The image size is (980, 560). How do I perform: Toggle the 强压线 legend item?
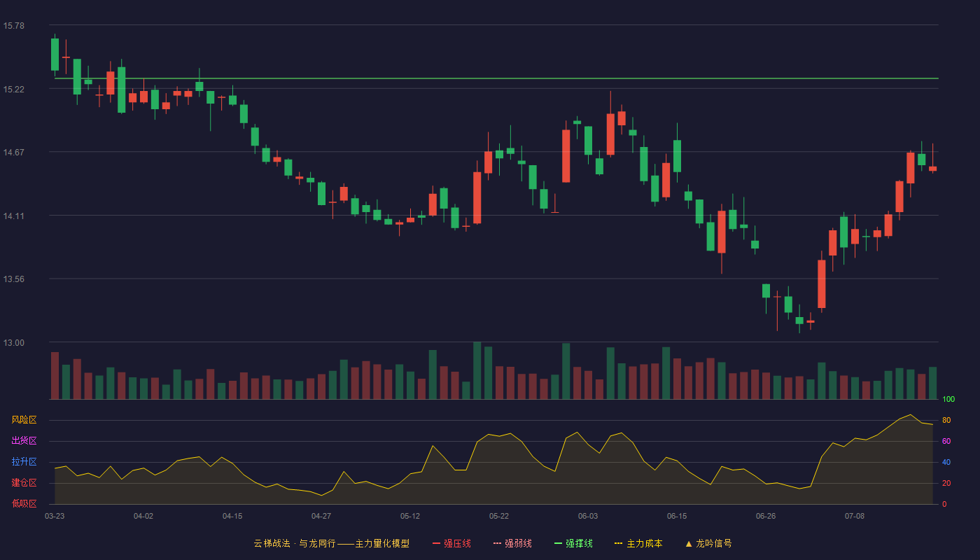click(x=451, y=543)
